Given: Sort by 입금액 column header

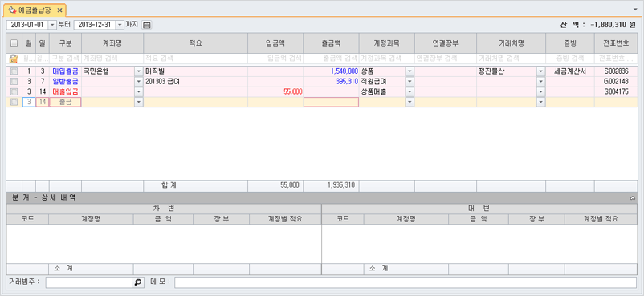Looking at the screenshot, I should tap(275, 43).
